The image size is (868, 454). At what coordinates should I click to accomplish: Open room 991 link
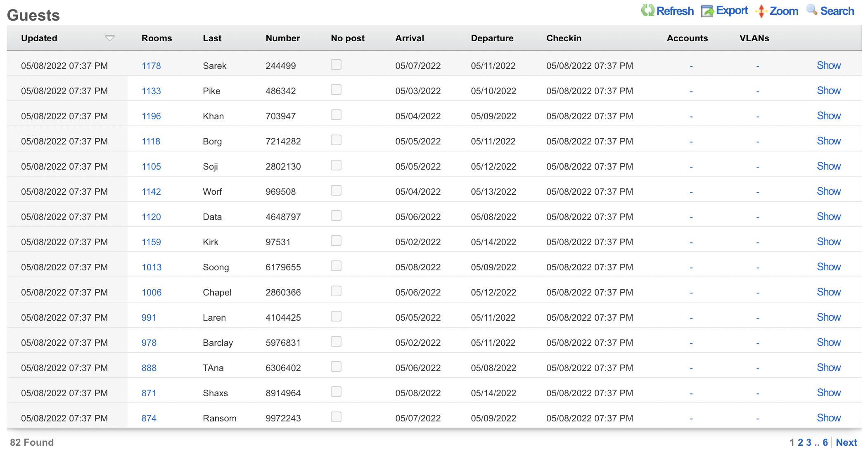(149, 318)
